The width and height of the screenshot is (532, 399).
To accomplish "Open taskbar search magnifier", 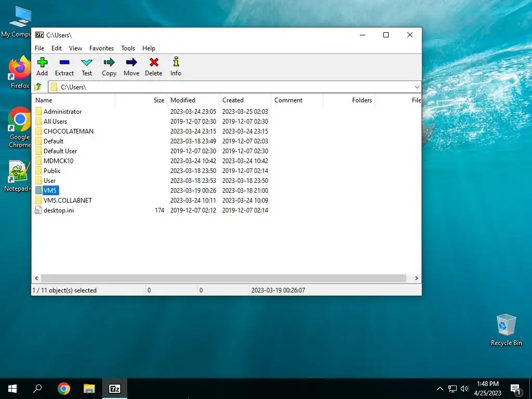I will point(37,388).
